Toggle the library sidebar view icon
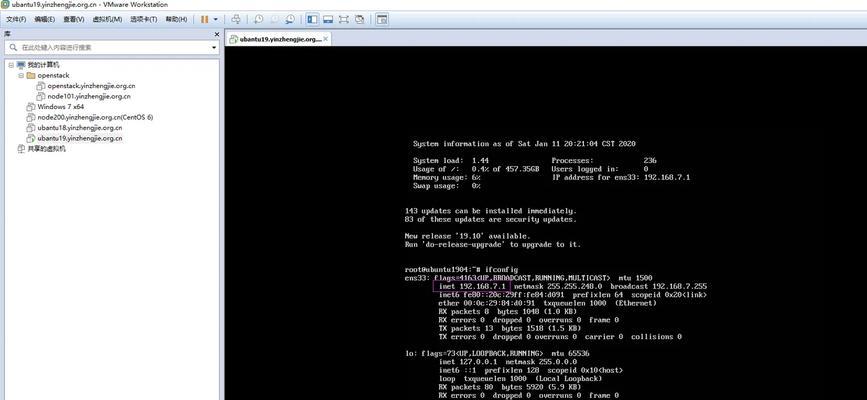Viewport: 867px width, 400px height. click(x=312, y=19)
